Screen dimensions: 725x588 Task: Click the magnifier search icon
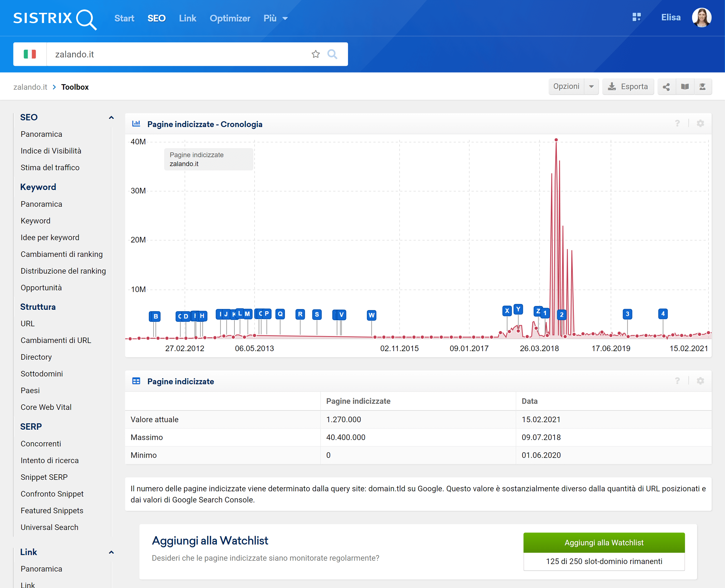coord(332,54)
